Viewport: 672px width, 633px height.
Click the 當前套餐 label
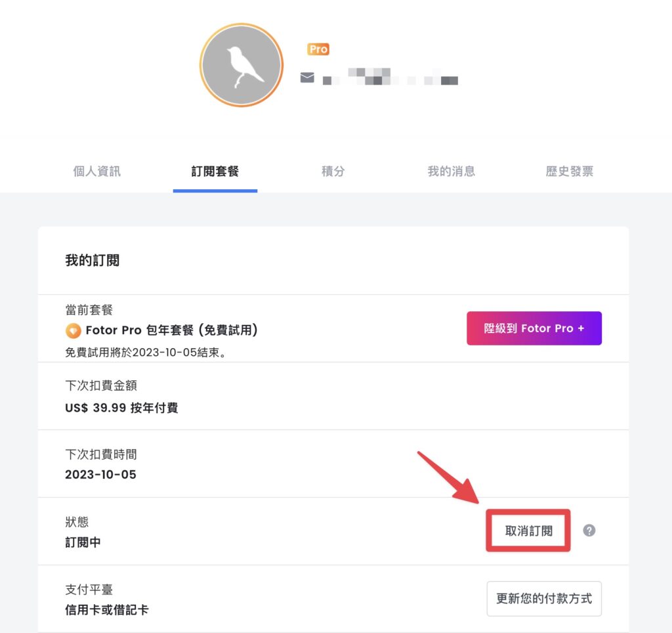[89, 310]
